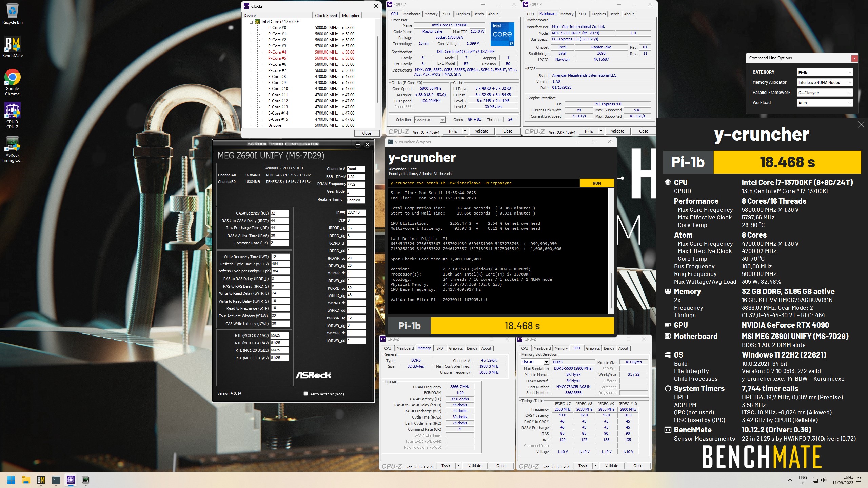
Task: Click the CAS# Latency (tCL) input field
Action: [279, 213]
